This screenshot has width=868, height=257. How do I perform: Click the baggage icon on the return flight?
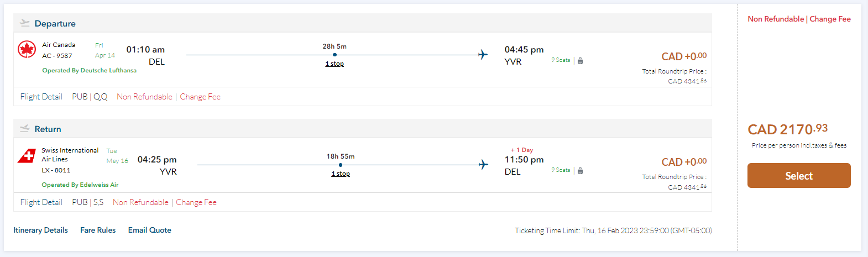pyautogui.click(x=580, y=171)
